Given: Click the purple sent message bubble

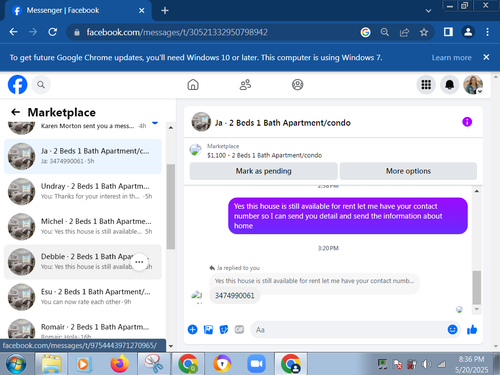Looking at the screenshot, I should (x=348, y=216).
